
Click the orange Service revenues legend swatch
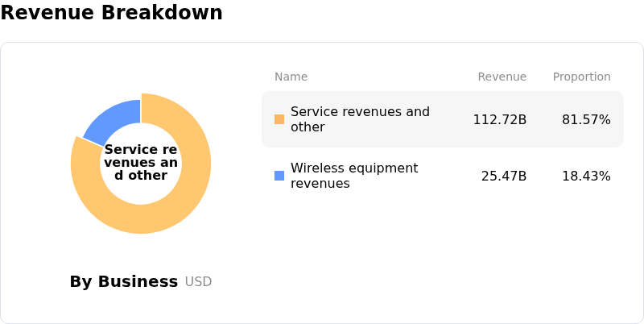pyautogui.click(x=279, y=119)
